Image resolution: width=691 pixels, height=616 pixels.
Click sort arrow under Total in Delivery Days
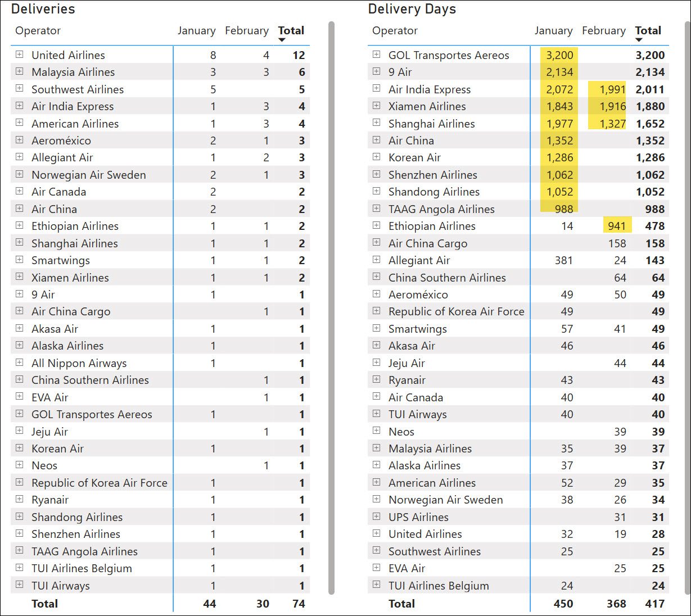pos(639,40)
